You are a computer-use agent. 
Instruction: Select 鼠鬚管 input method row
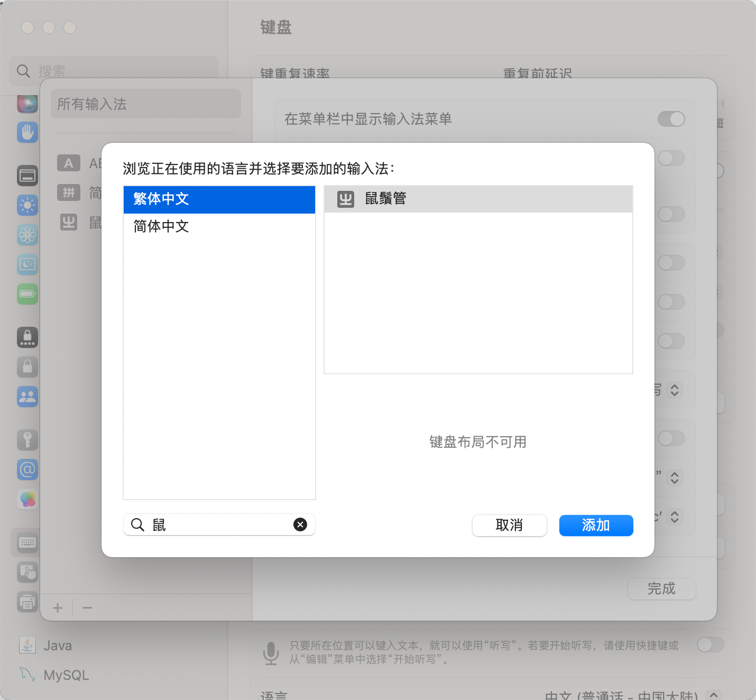(x=478, y=199)
